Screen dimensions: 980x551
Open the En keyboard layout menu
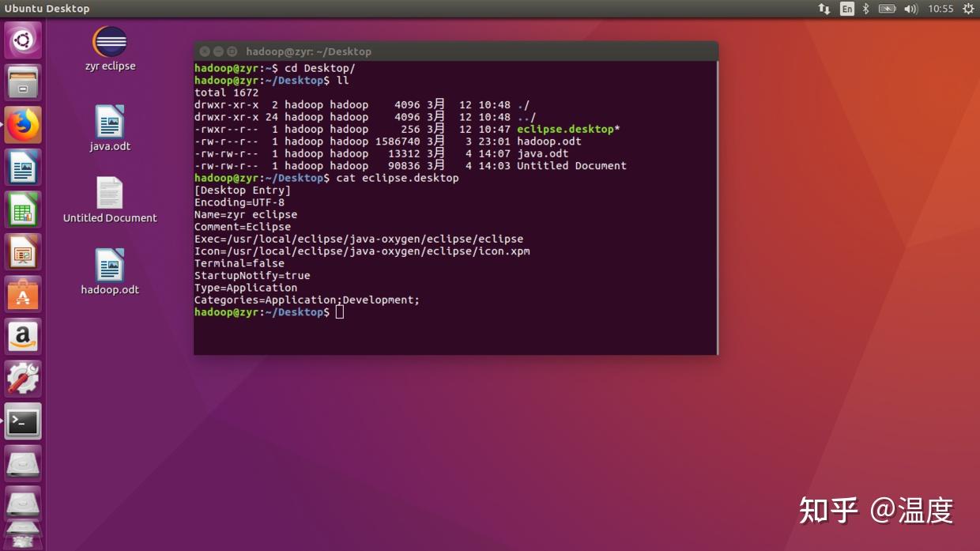point(846,9)
